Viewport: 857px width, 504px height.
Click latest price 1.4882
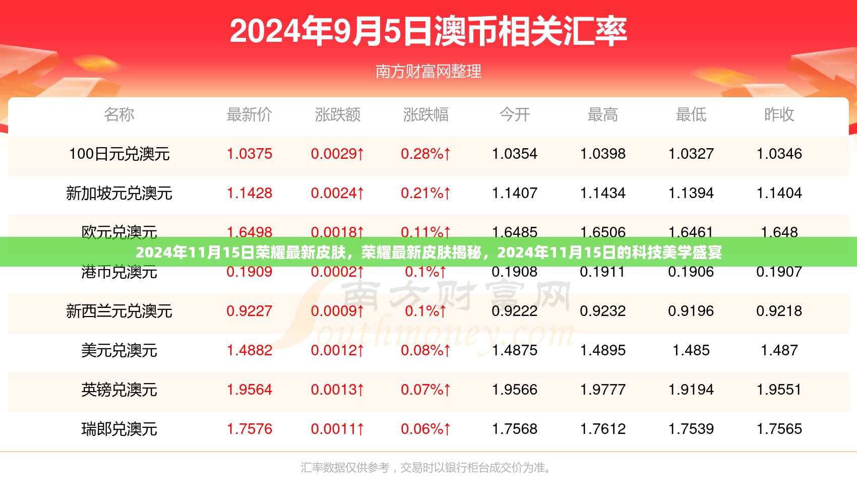coord(250,350)
